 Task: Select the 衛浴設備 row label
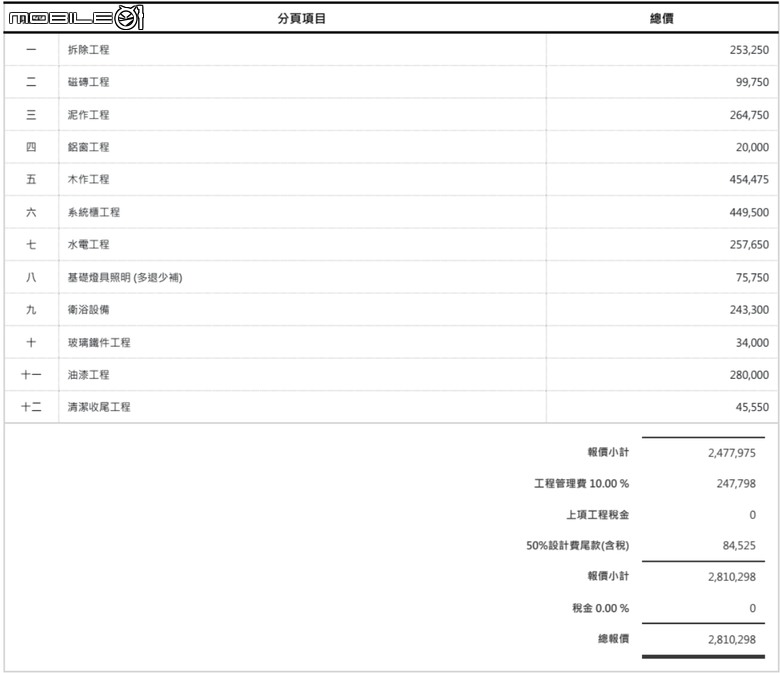tap(89, 310)
